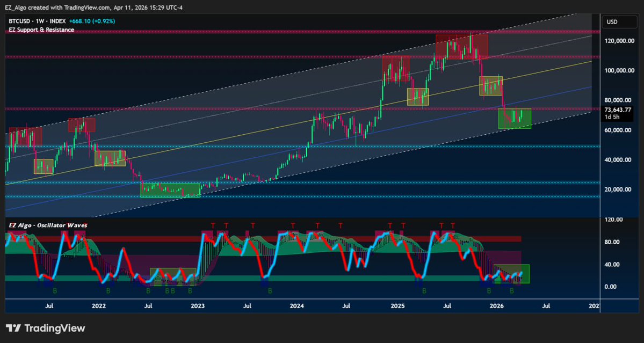Click the 1d 5h countdown label

612,118
